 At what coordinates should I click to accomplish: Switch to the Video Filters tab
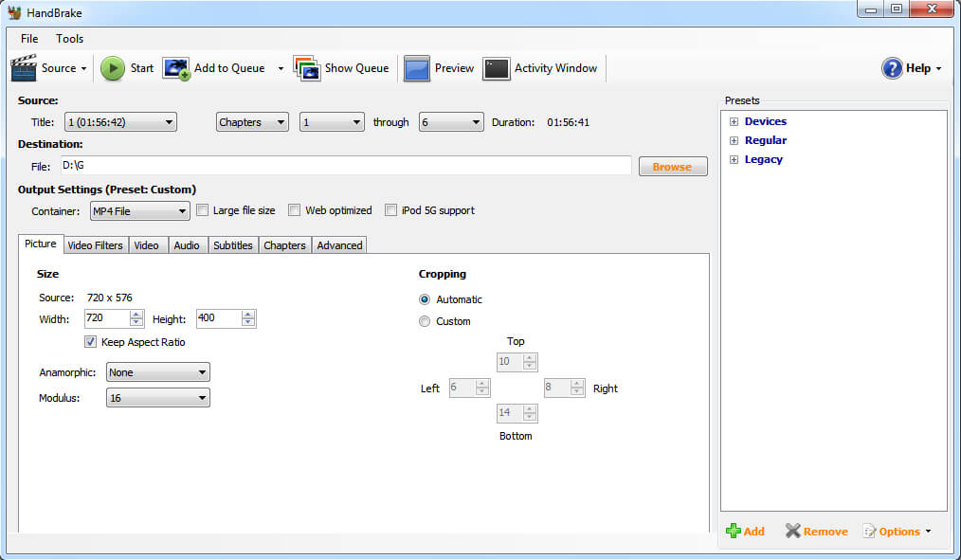95,245
